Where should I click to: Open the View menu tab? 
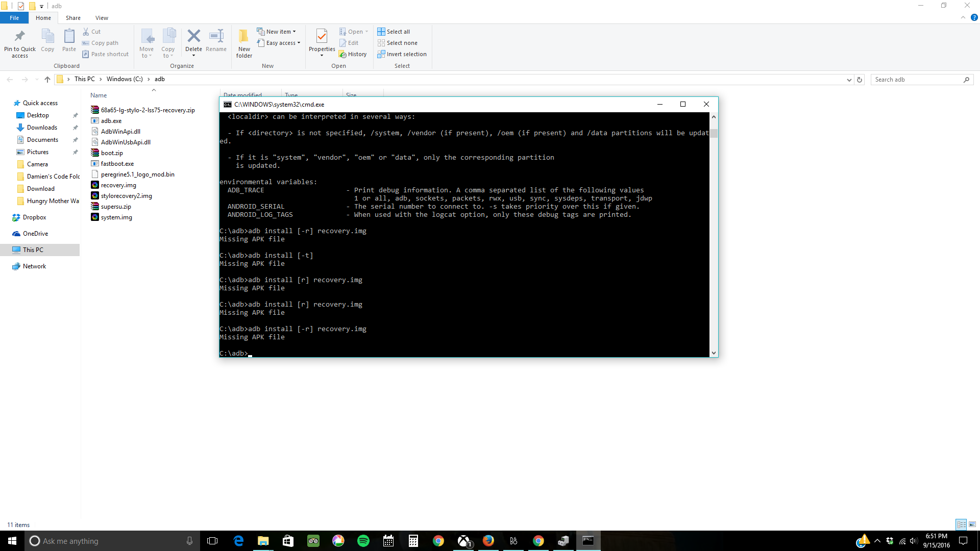(102, 18)
